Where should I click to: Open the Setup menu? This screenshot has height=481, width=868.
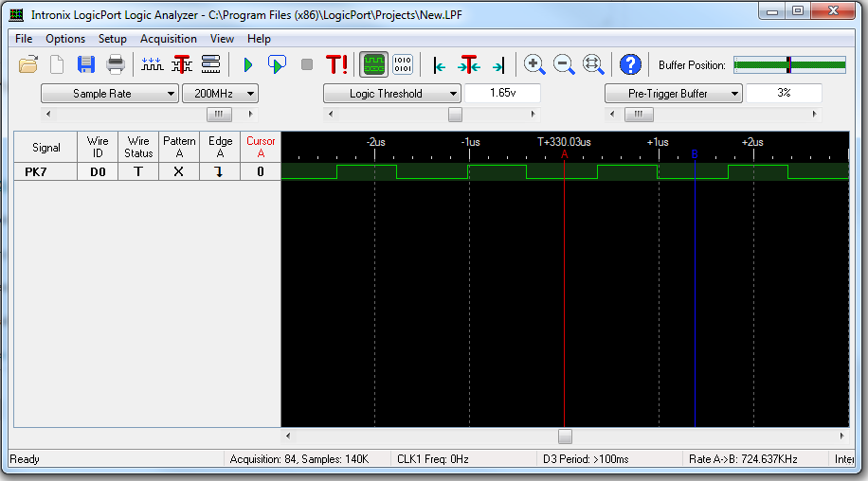click(113, 39)
